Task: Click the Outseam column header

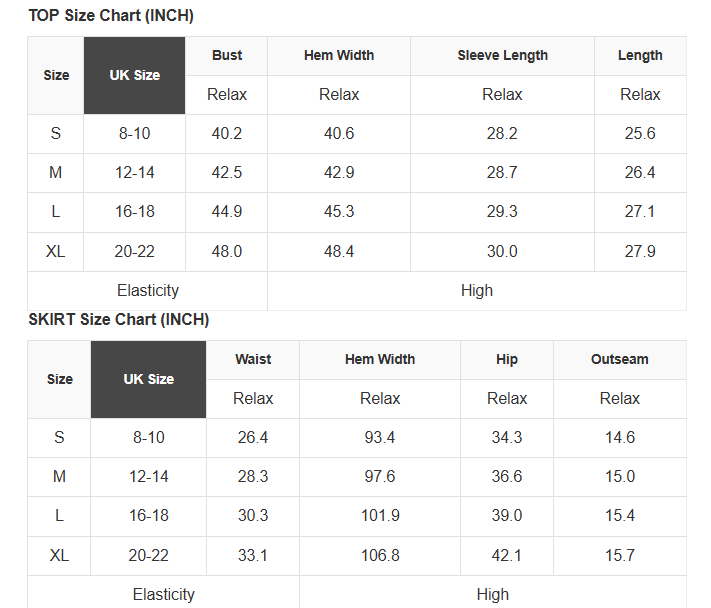Action: click(x=619, y=359)
